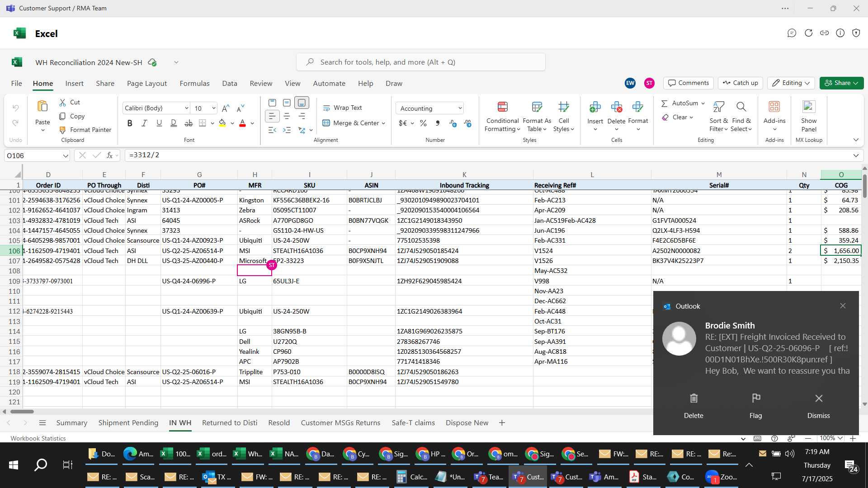
Task: Toggle Align Right
Action: (302, 117)
